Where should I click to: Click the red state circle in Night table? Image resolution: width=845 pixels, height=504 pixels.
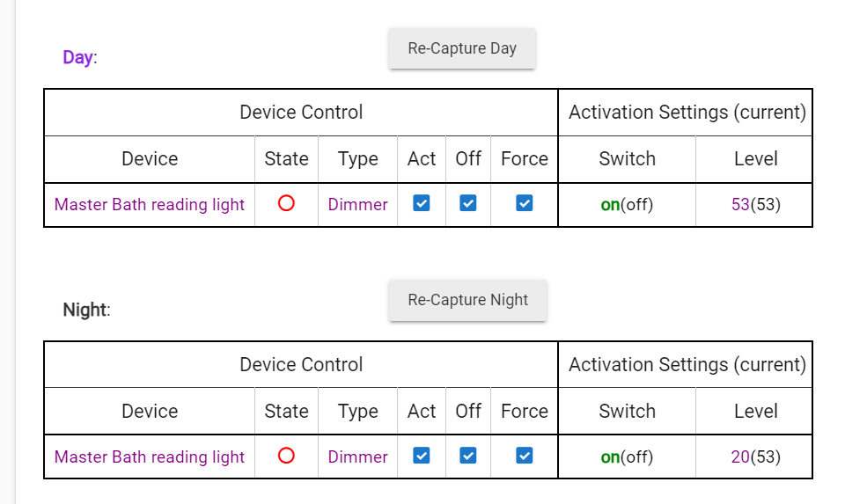coord(286,456)
